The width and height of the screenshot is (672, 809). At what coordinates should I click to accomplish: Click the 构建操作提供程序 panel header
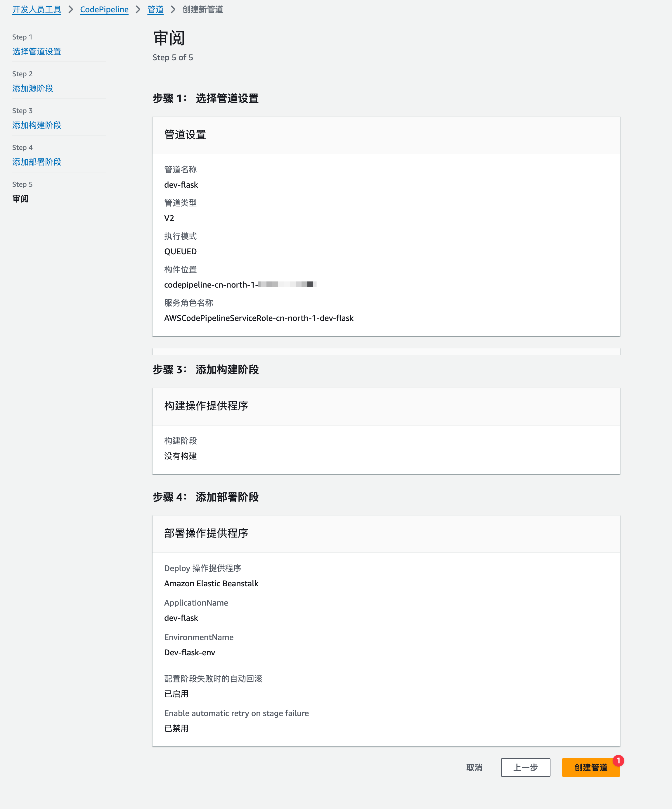tap(206, 406)
